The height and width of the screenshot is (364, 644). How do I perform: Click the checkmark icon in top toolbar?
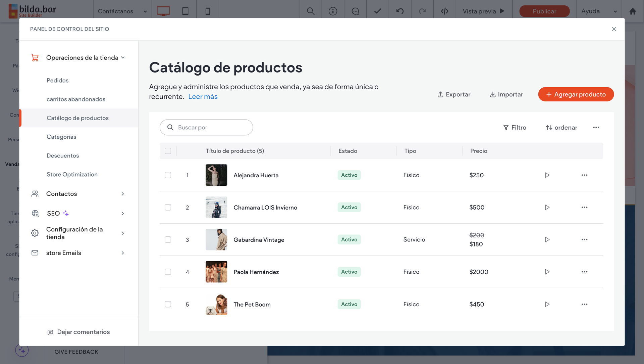378,11
